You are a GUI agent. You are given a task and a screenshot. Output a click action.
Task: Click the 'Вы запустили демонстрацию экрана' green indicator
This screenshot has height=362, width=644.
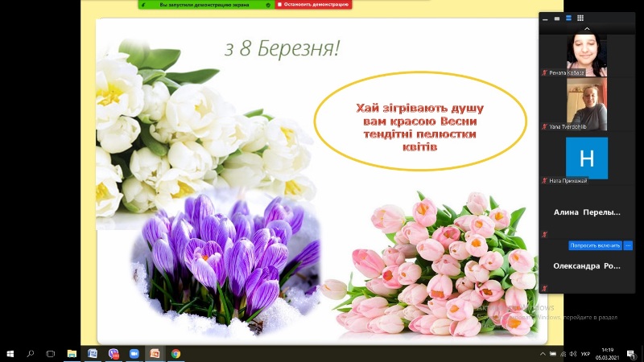204,5
